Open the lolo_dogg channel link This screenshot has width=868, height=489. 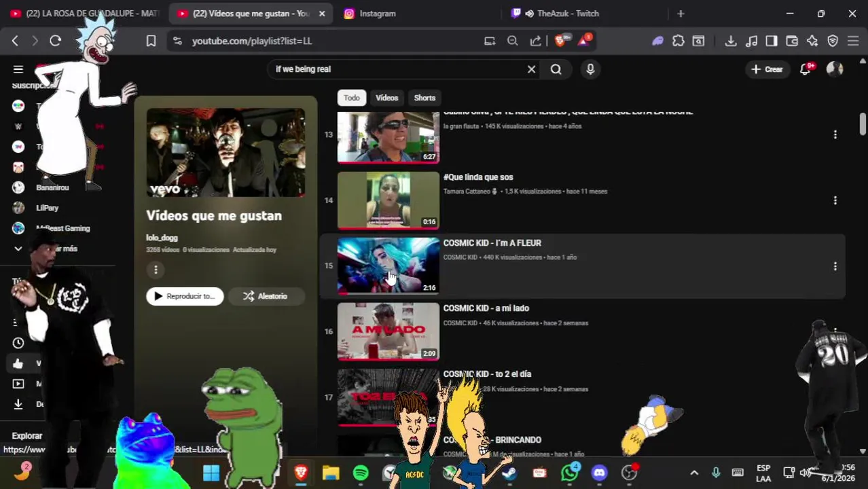tap(162, 238)
